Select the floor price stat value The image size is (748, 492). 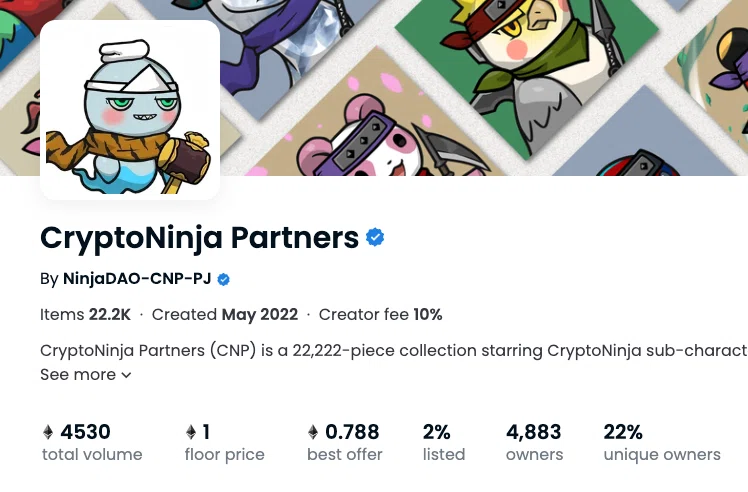[206, 432]
